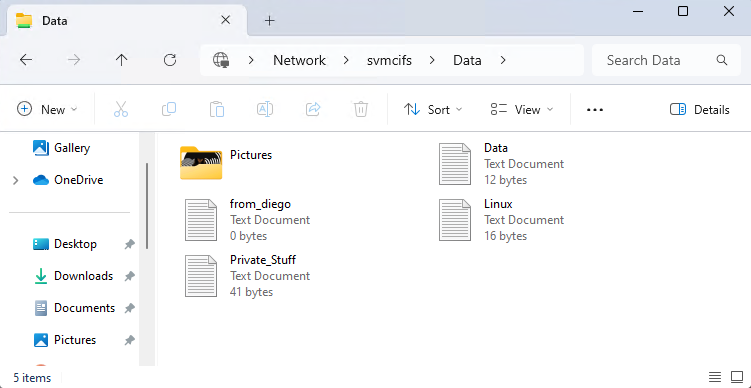
Task: Maximize the File Explorer window
Action: tap(683, 11)
